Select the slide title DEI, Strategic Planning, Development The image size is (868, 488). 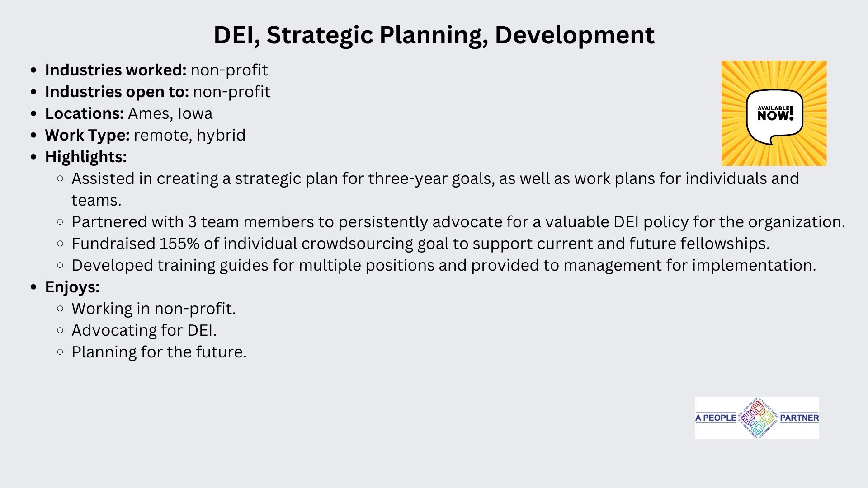coord(434,35)
